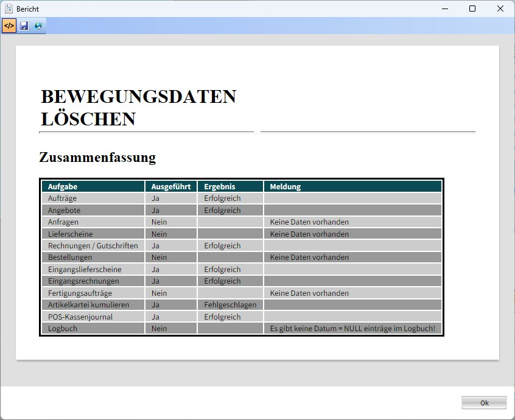Click the Zusammenfassung heading
515x420 pixels.
97,158
